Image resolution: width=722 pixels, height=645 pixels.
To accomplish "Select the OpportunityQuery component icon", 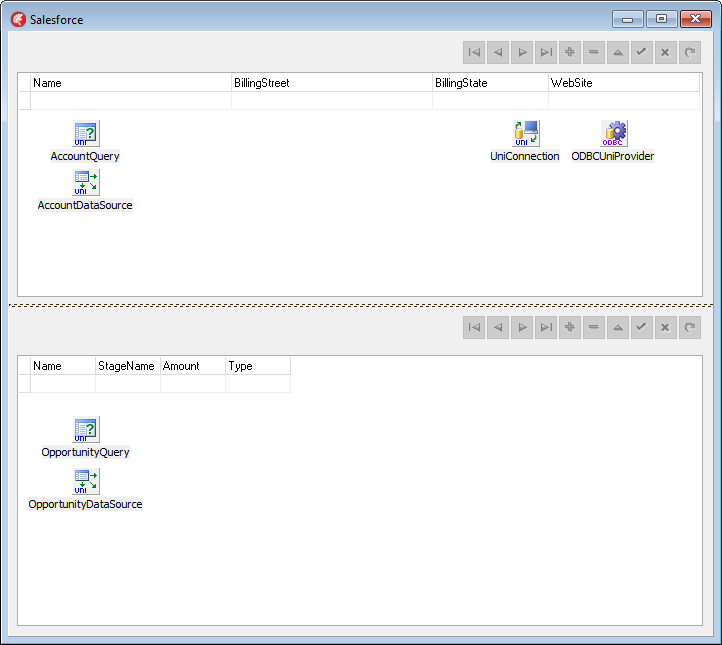I will [86, 430].
